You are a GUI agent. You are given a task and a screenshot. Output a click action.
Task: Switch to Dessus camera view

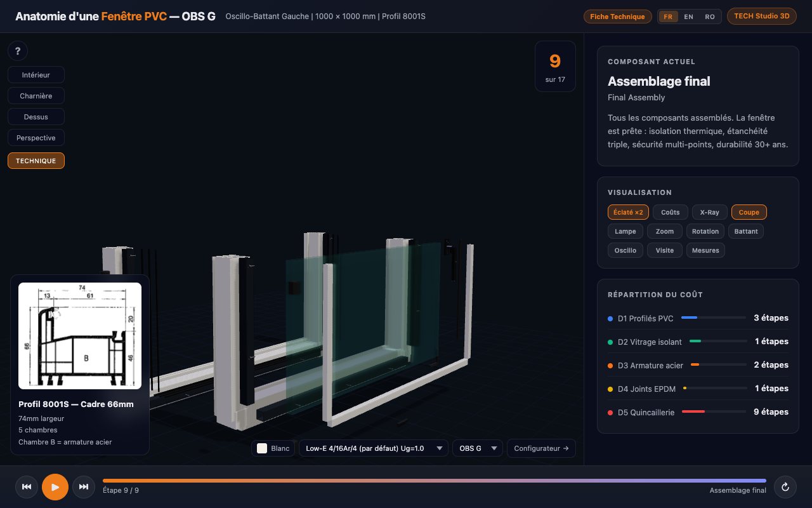coord(36,117)
